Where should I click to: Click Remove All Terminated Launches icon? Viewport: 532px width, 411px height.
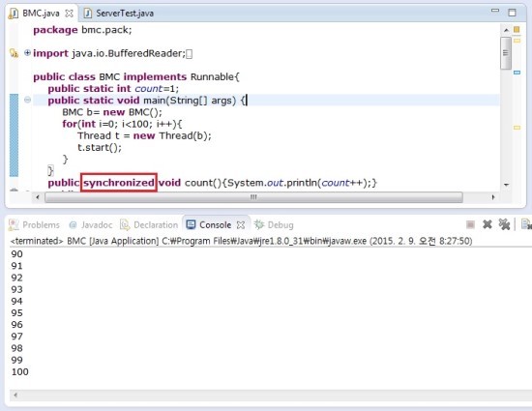504,224
